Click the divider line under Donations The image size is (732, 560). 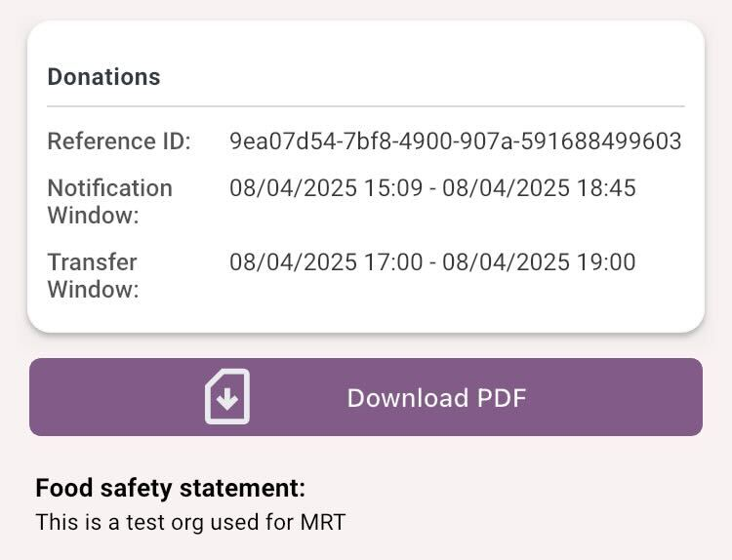pyautogui.click(x=366, y=106)
